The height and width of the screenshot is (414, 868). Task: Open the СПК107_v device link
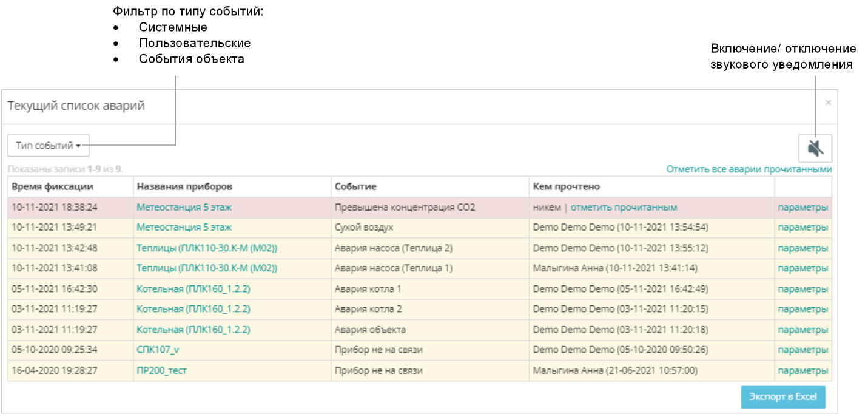(158, 350)
